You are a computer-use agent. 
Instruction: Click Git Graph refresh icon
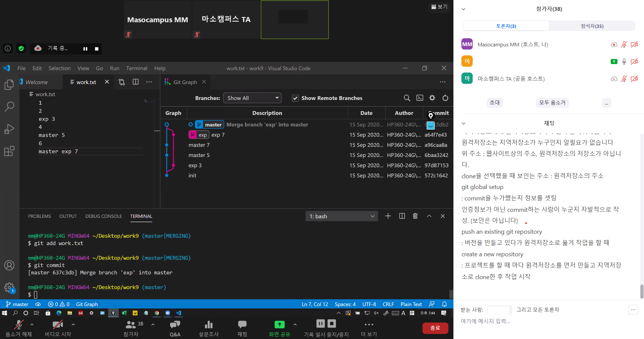445,98
